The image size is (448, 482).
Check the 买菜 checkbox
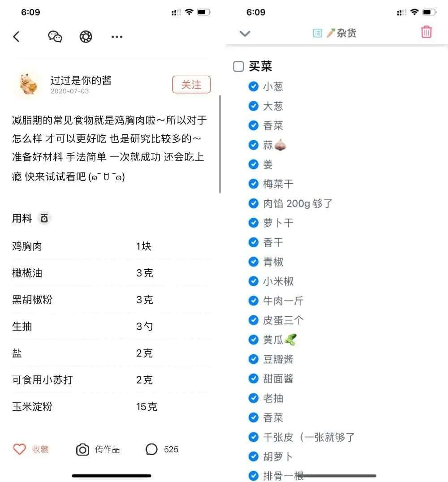coord(238,66)
